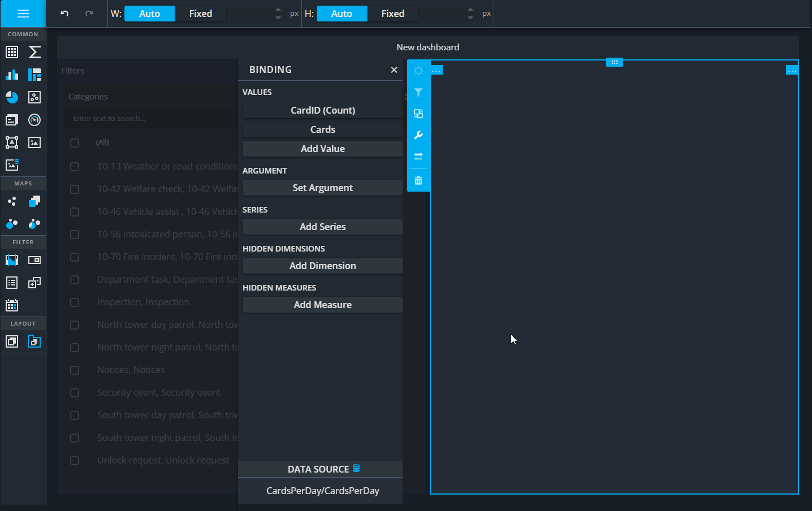Insert a Date Filter item

(12, 305)
